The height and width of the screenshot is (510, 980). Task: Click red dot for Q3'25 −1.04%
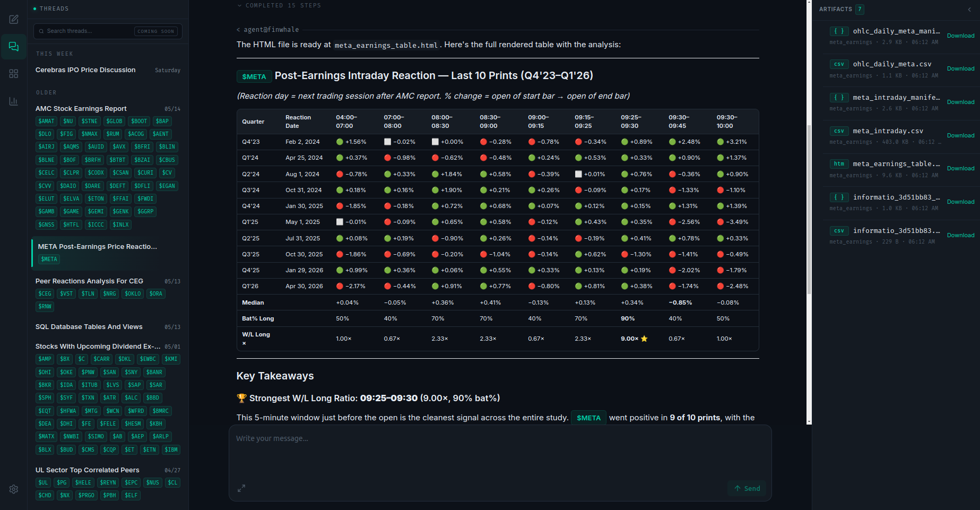pyautogui.click(x=483, y=254)
